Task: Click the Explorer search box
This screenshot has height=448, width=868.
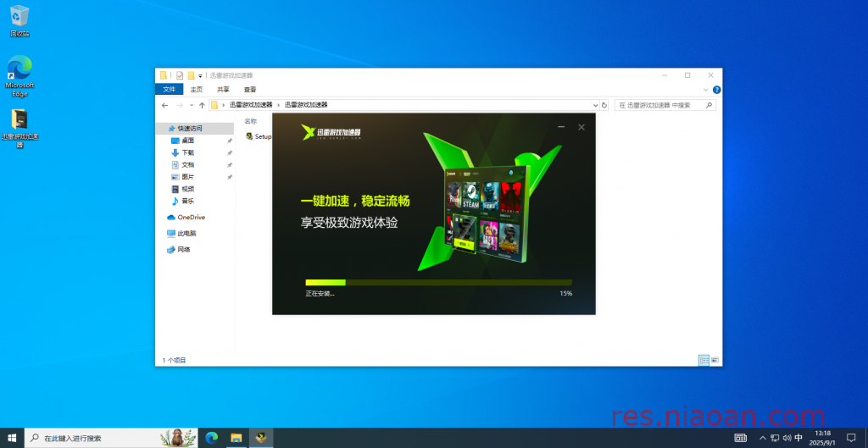Action: coord(665,105)
